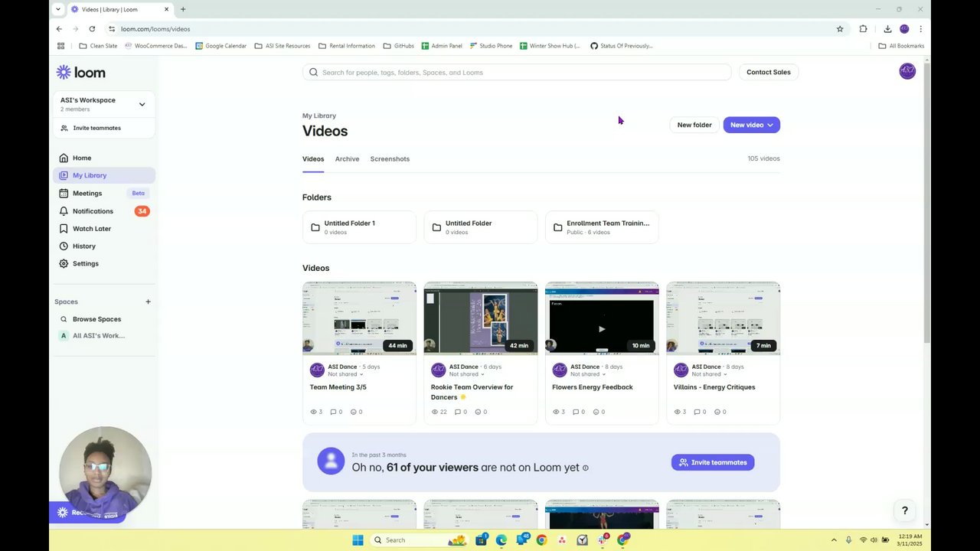Select My Library in the sidebar
Image resolution: width=980 pixels, height=551 pixels.
tap(104, 175)
